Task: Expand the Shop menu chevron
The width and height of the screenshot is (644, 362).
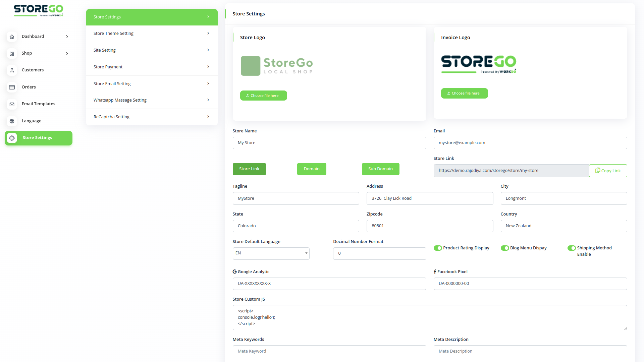Action: (67, 54)
